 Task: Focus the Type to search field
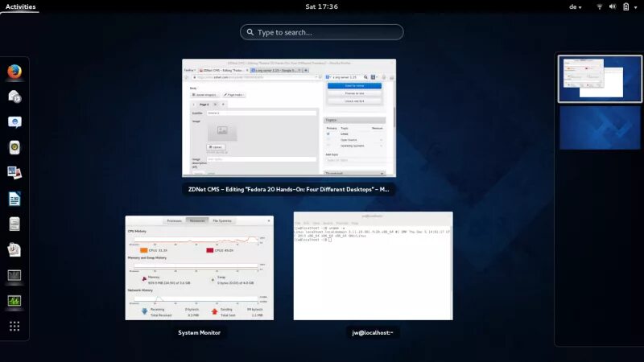[x=321, y=32]
